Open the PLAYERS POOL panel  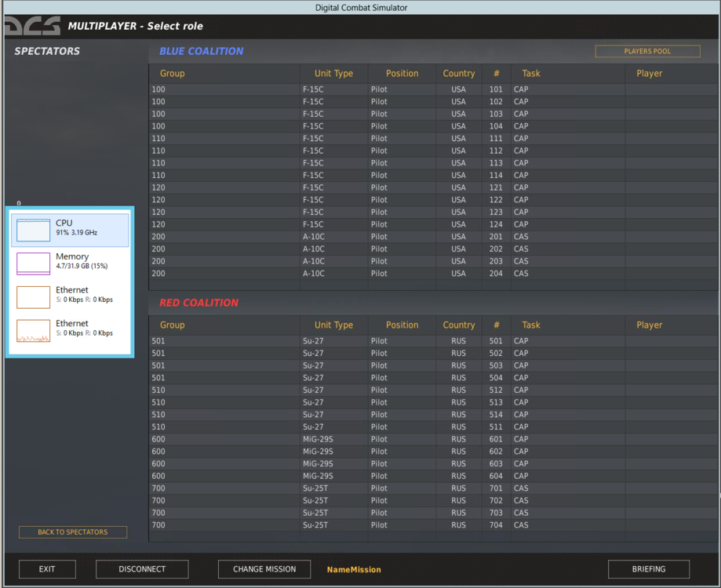coord(647,51)
